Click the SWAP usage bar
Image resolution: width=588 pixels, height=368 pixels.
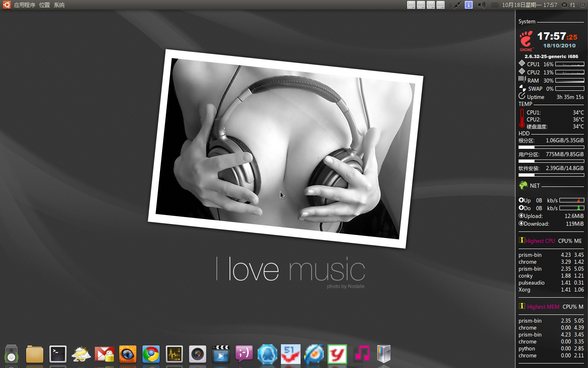(570, 89)
